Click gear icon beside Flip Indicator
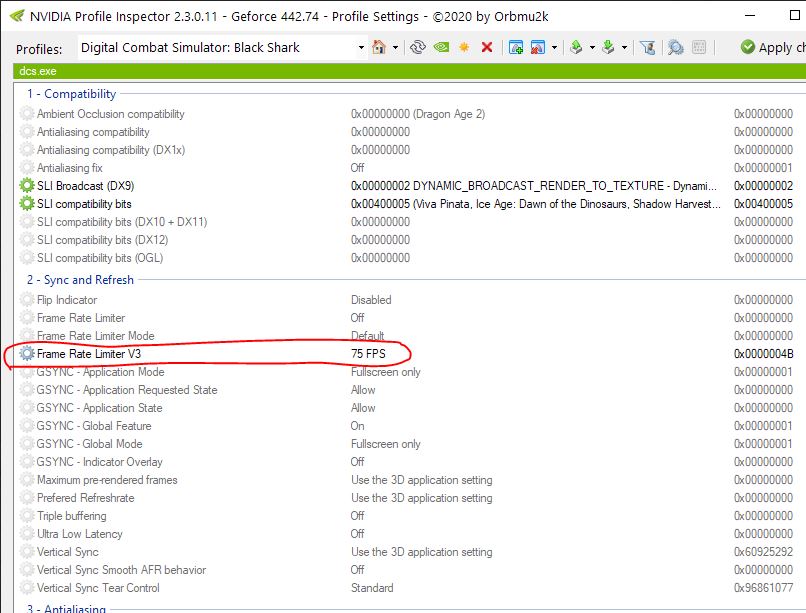 pyautogui.click(x=27, y=300)
